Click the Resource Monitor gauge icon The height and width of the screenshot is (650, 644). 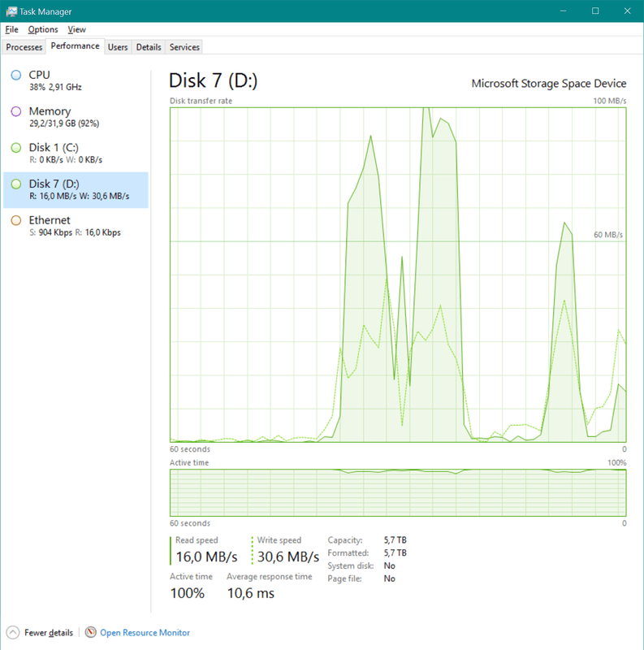(91, 632)
